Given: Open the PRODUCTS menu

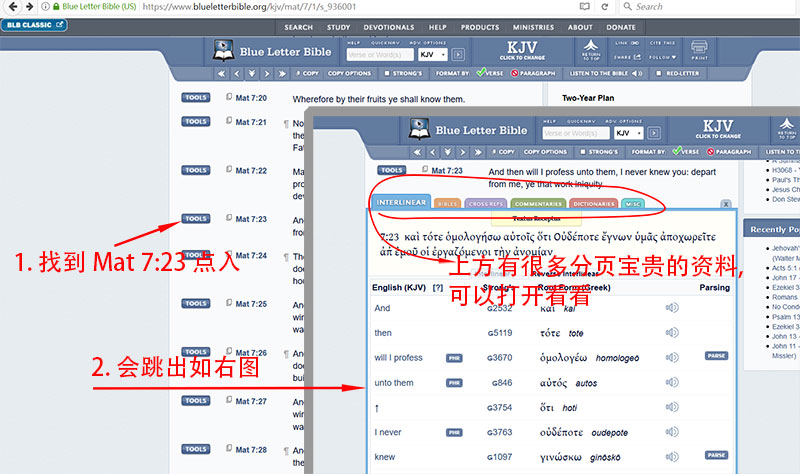Looking at the screenshot, I should click(x=480, y=28).
